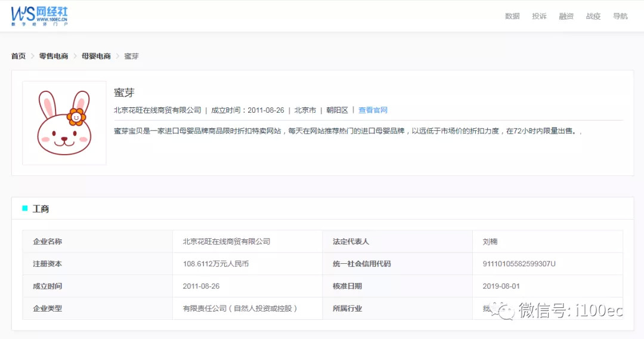Click the 2011-08-26 table value

(202, 286)
